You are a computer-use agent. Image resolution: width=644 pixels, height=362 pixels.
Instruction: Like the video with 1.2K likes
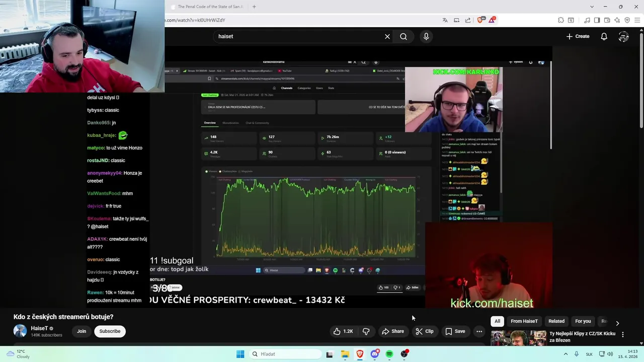point(343,331)
